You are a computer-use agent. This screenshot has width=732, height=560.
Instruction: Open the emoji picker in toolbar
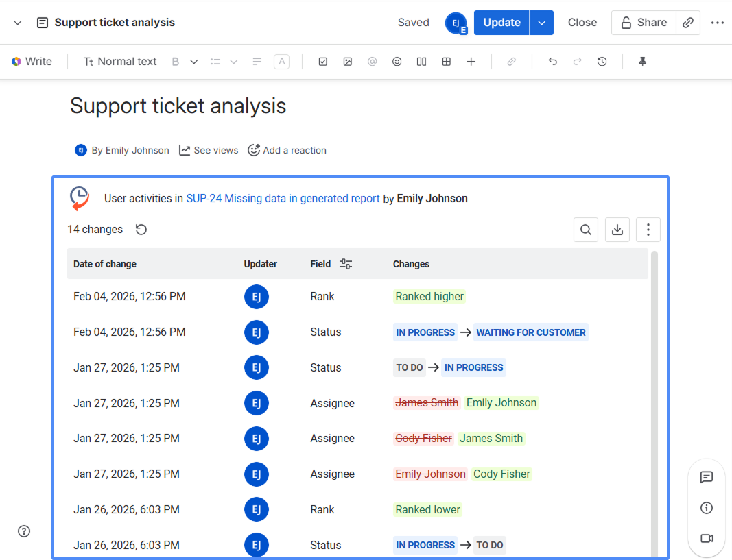397,62
